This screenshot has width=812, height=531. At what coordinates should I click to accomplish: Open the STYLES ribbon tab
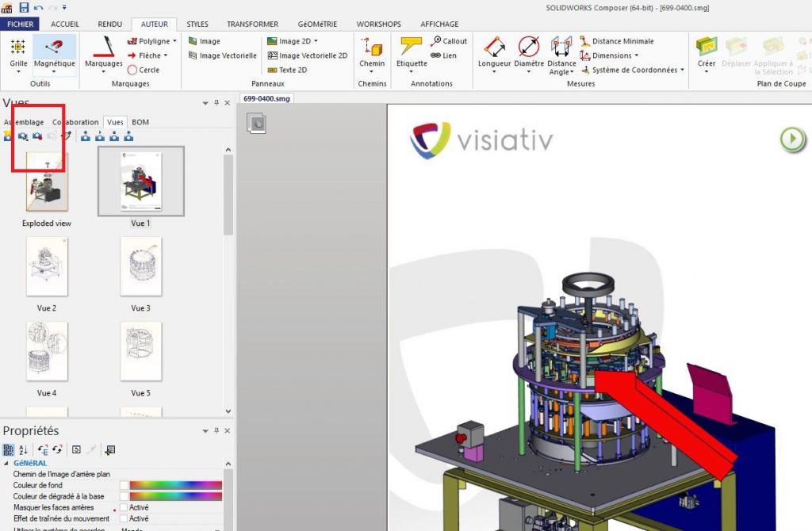pos(197,24)
